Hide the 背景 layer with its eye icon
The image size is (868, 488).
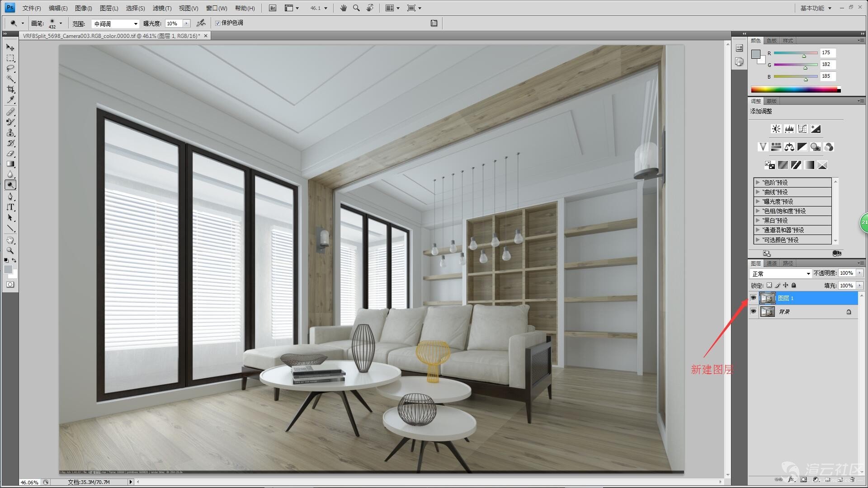753,311
